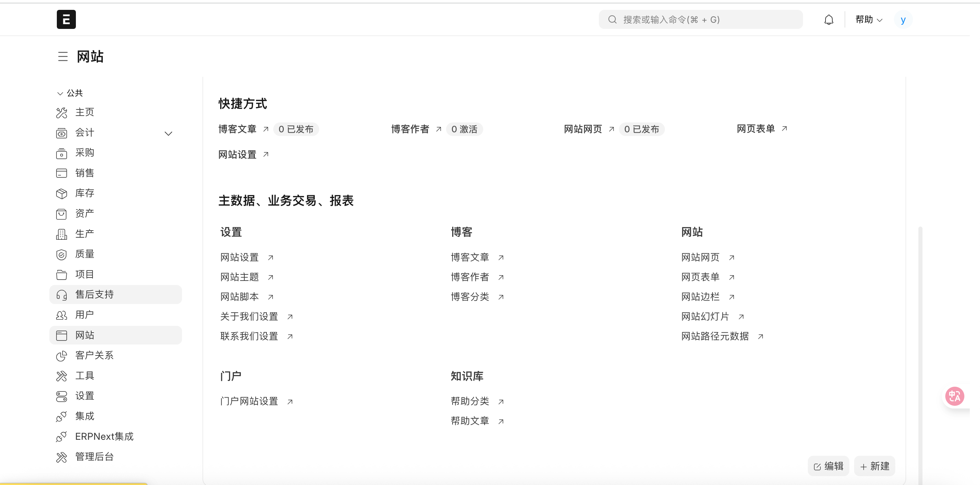Open the 帮助 dropdown menu

tap(868, 20)
